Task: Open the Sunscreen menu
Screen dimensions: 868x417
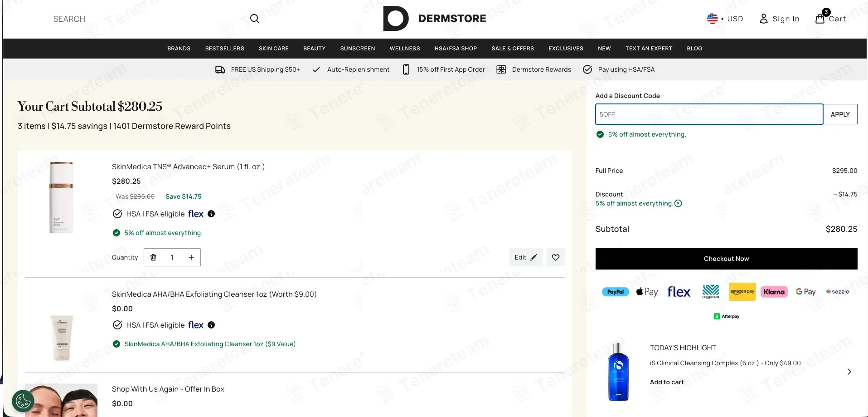Action: pyautogui.click(x=358, y=49)
